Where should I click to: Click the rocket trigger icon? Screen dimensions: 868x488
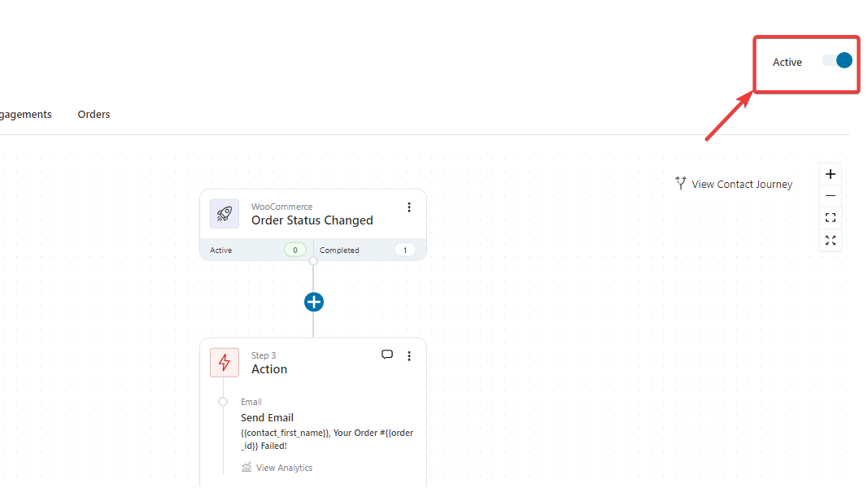coord(225,214)
